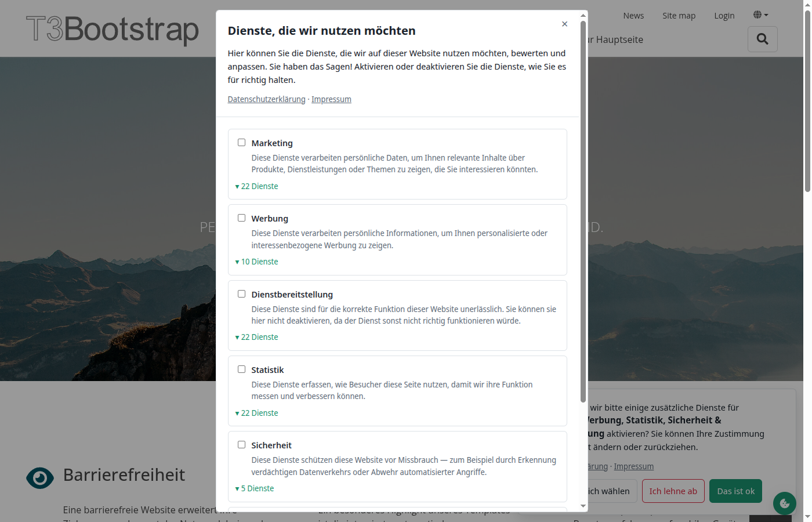Toggle the Dienstbereitstellung checkbox
This screenshot has height=522, width=812.
tap(242, 294)
